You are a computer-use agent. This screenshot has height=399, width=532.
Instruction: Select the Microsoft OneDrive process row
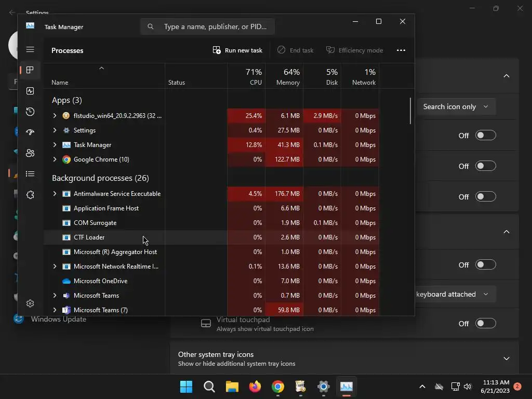click(x=211, y=281)
